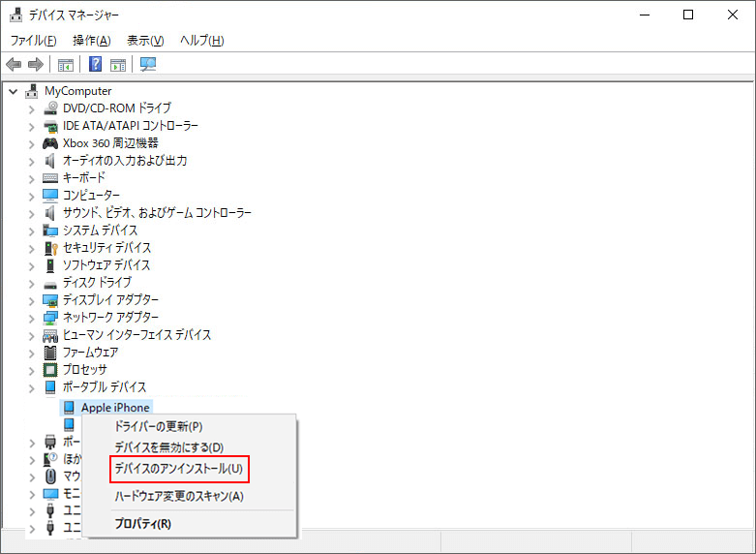Select the Xbox 360 周辺機器 gamepad icon
The width and height of the screenshot is (756, 554).
point(50,143)
